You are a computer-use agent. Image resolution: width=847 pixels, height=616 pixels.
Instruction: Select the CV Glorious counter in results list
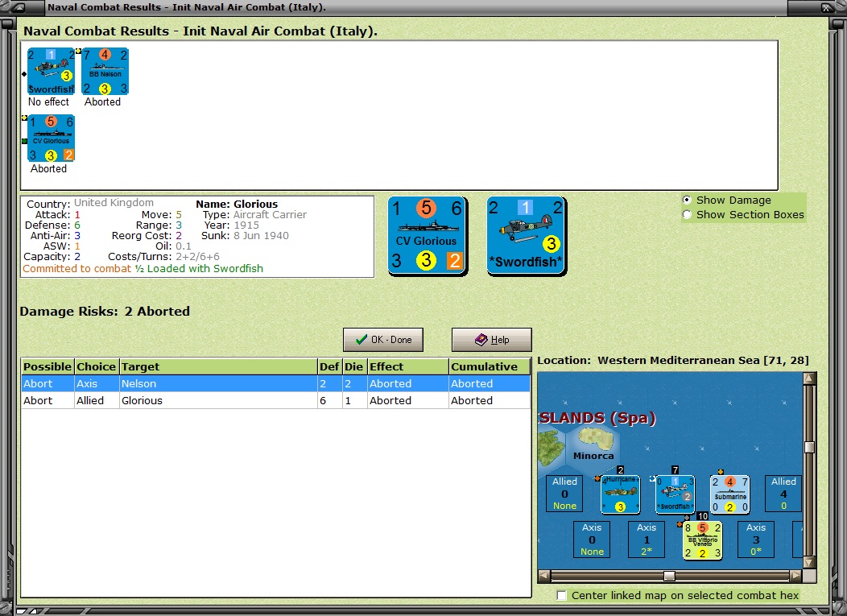(x=51, y=138)
